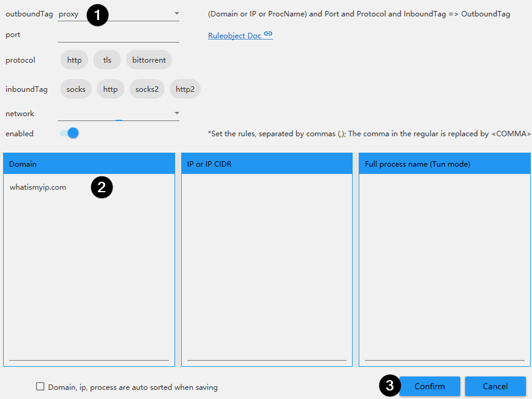Select the socks2 inboundTag chip
Image resolution: width=532 pixels, height=399 pixels.
coord(147,89)
